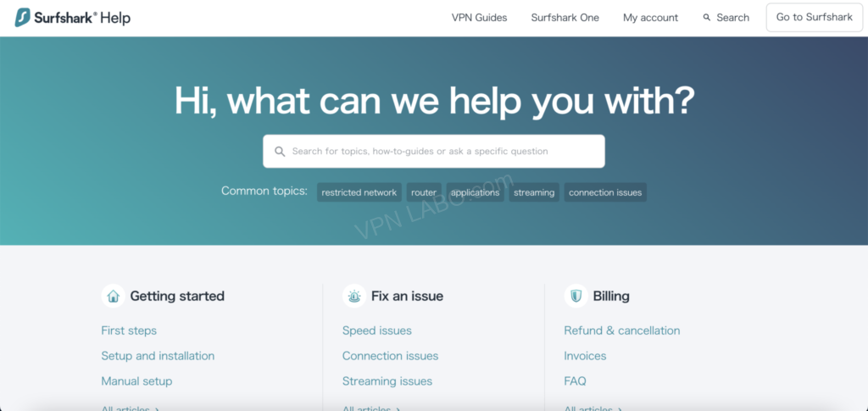868x411 pixels.
Task: Open the VPN Guides menu item
Action: pyautogui.click(x=479, y=18)
